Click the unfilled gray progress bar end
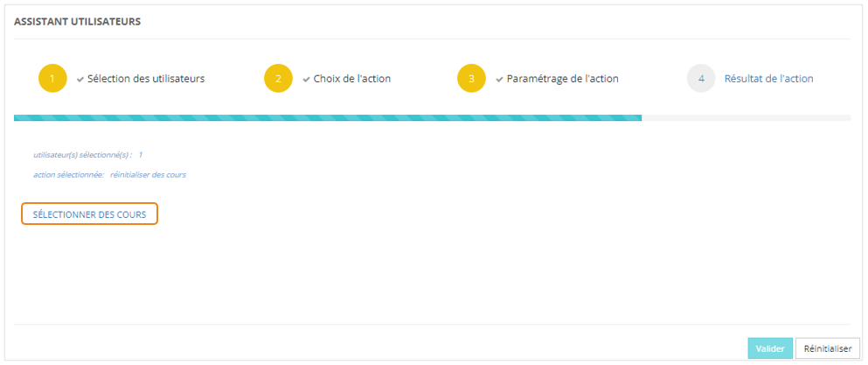The image size is (868, 365). (x=746, y=117)
